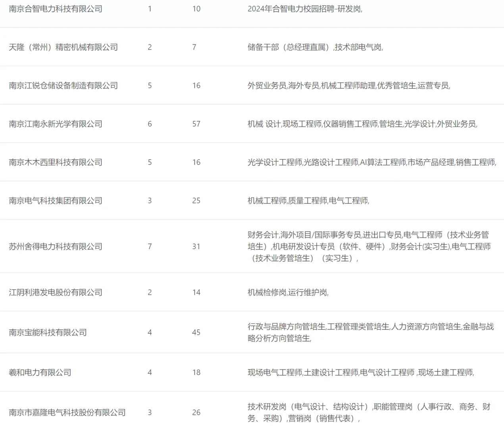Click the number 18 in 羲和电力 row

point(196,373)
